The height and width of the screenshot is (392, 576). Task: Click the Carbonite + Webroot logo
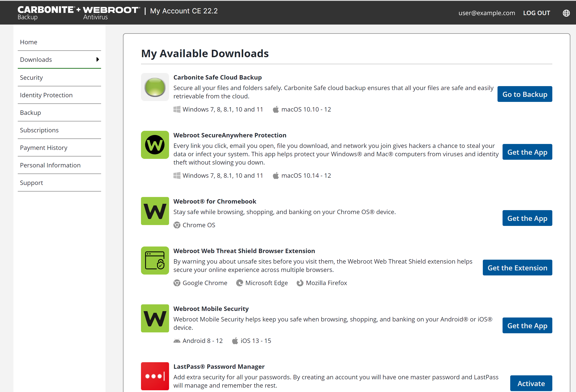click(78, 12)
